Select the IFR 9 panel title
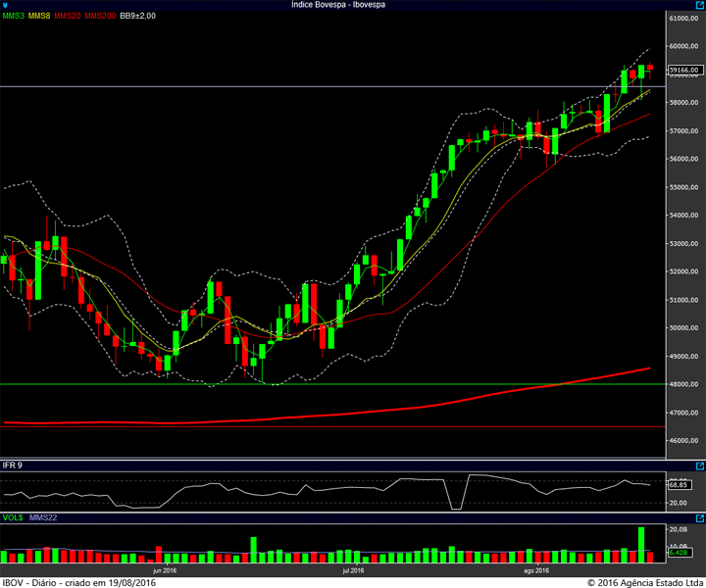The width and height of the screenshot is (706, 588). (x=12, y=465)
